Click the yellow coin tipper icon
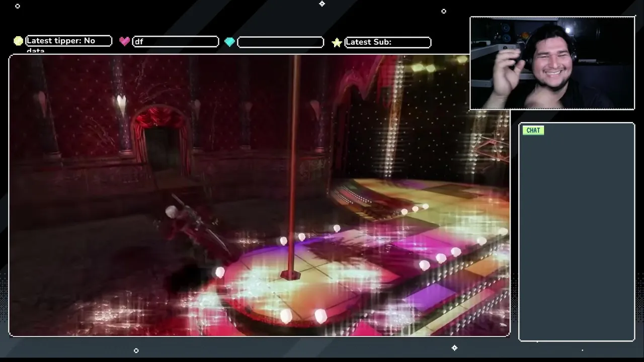This screenshot has width=644, height=362. [18, 41]
